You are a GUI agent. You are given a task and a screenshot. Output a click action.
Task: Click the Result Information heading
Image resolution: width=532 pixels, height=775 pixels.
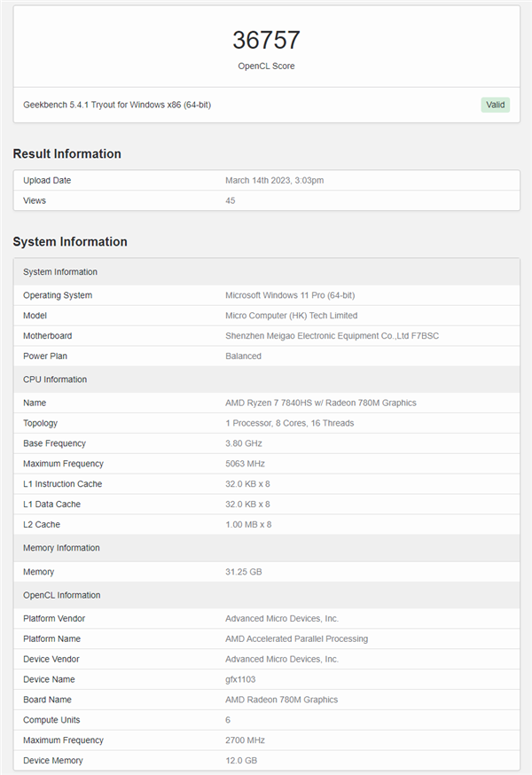[x=66, y=153]
